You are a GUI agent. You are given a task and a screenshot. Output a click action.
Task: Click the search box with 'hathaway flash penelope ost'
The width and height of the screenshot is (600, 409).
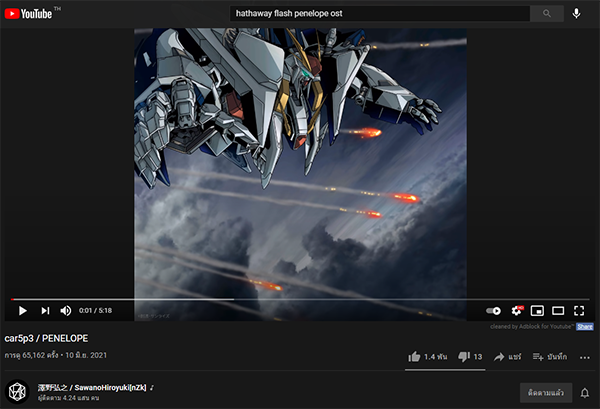[x=380, y=14]
